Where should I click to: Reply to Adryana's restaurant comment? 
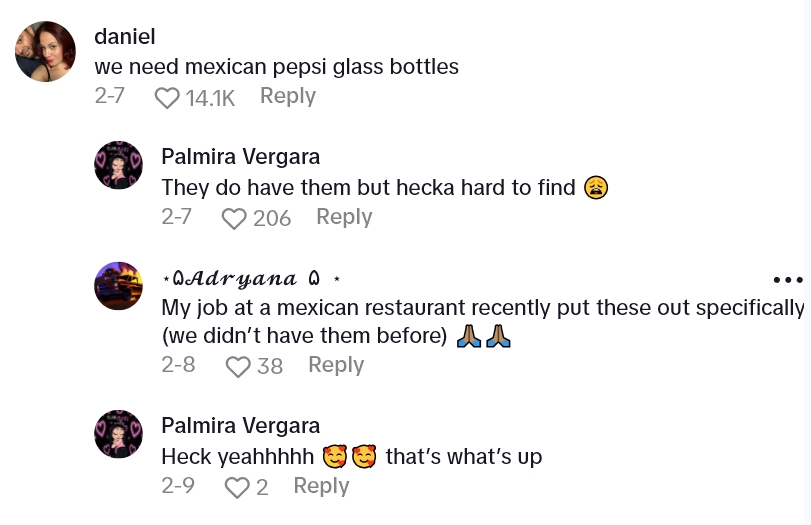click(x=336, y=365)
